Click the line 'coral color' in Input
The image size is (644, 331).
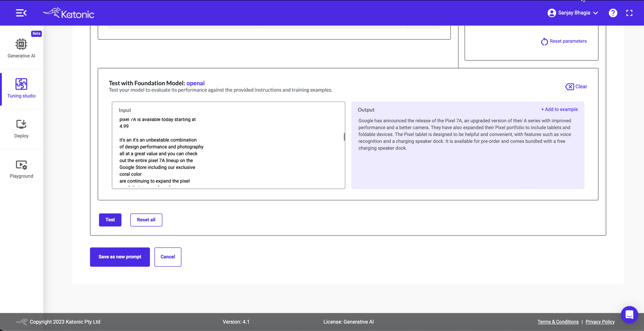[x=131, y=174]
